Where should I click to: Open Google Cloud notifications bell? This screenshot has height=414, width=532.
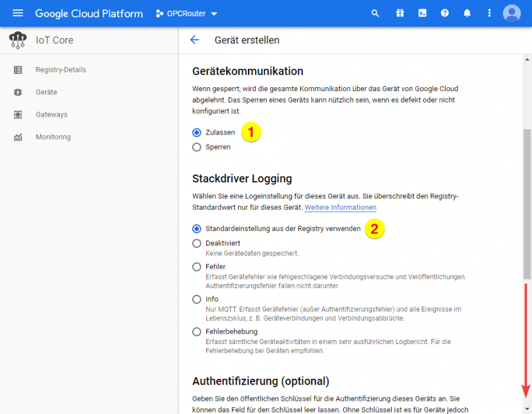[467, 13]
